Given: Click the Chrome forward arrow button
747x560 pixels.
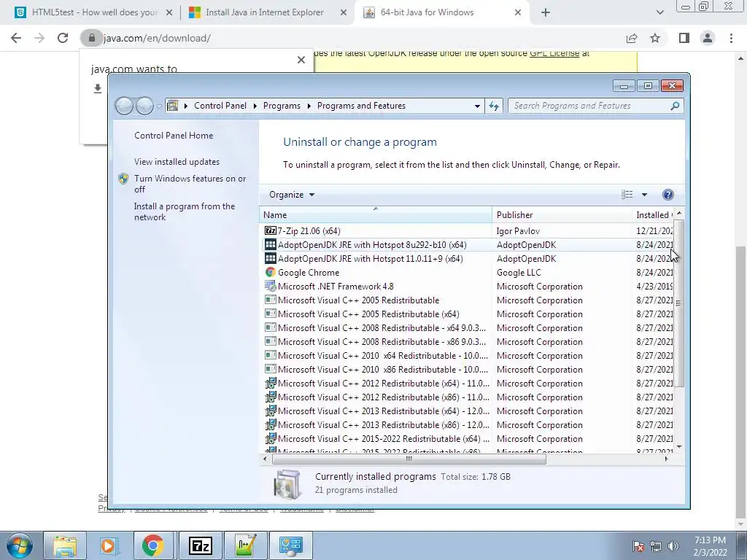Looking at the screenshot, I should [x=39, y=38].
